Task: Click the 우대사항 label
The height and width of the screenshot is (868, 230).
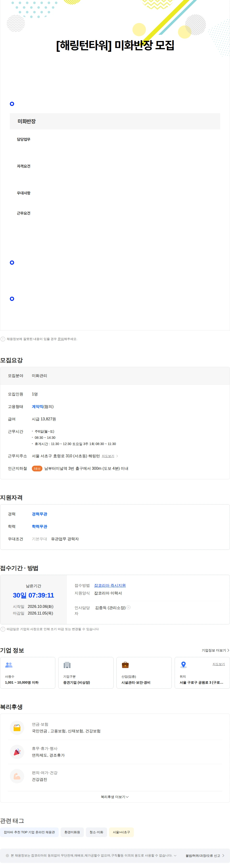Action: [23, 193]
